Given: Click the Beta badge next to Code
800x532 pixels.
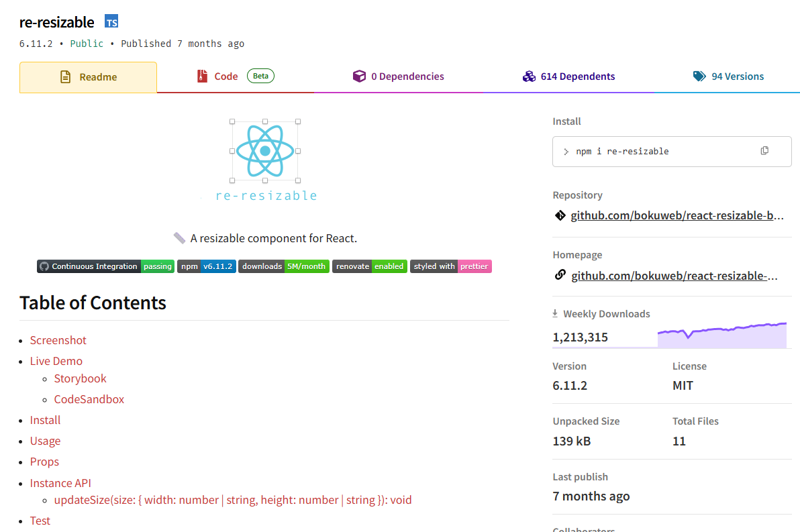Looking at the screenshot, I should [260, 76].
